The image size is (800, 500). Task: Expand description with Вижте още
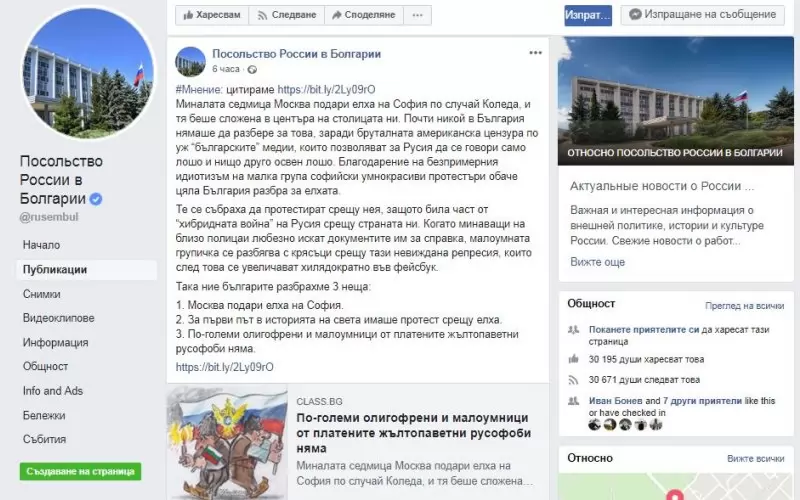tap(597, 262)
